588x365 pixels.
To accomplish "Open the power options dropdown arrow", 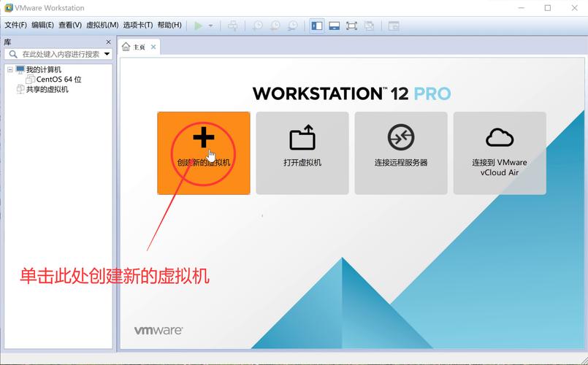I will [211, 26].
